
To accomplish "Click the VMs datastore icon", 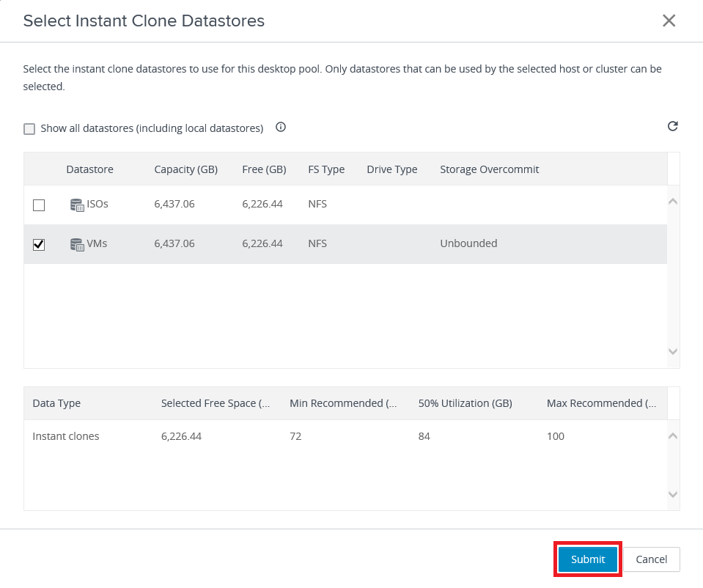I will pos(77,244).
